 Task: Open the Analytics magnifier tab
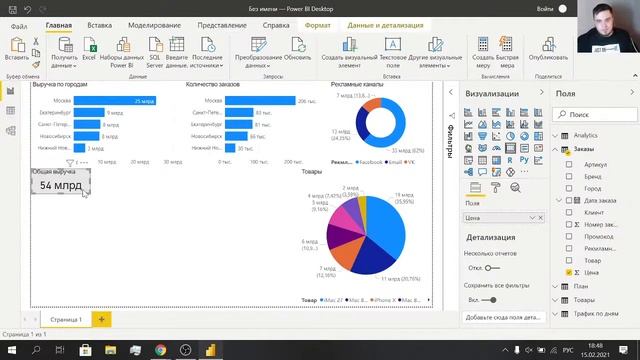coord(516,188)
